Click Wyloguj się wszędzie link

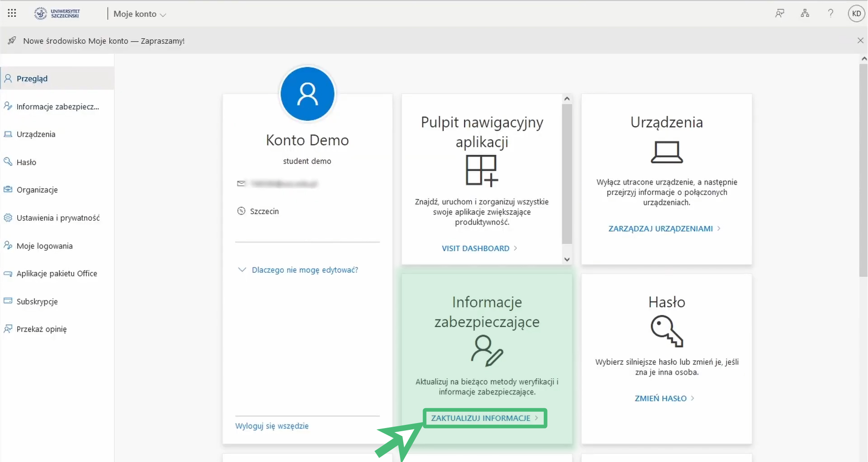point(272,426)
